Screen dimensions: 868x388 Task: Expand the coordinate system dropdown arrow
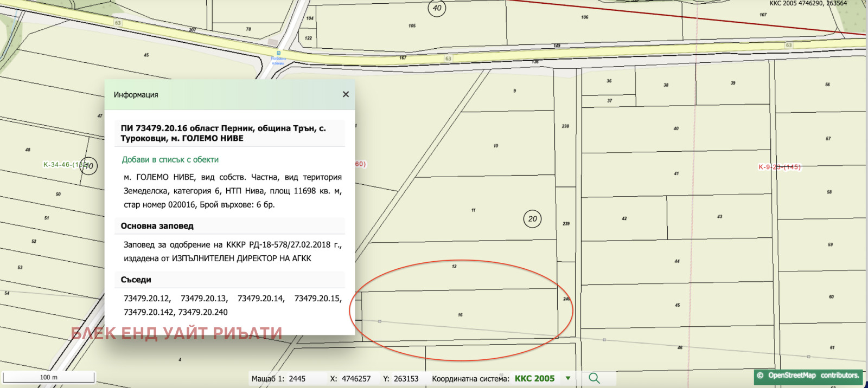(568, 378)
